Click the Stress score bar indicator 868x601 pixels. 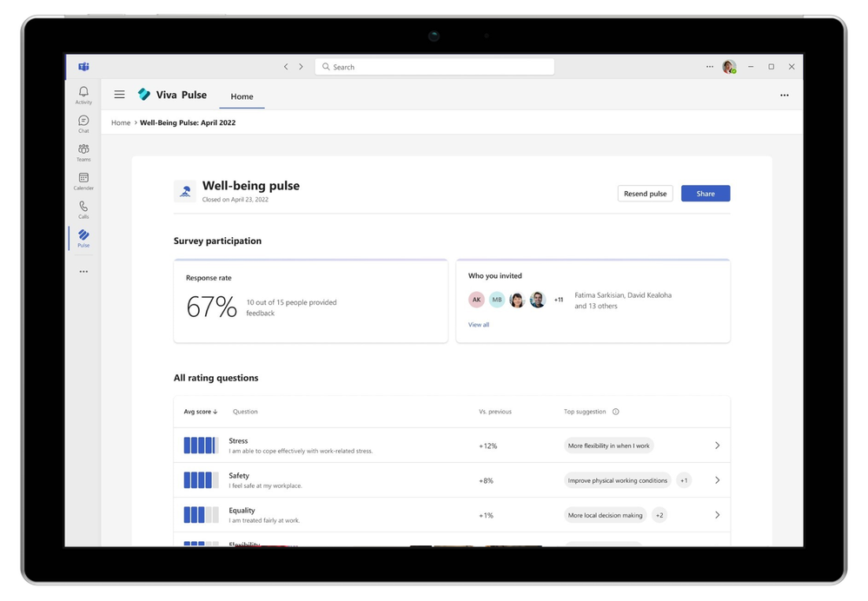coord(201,446)
